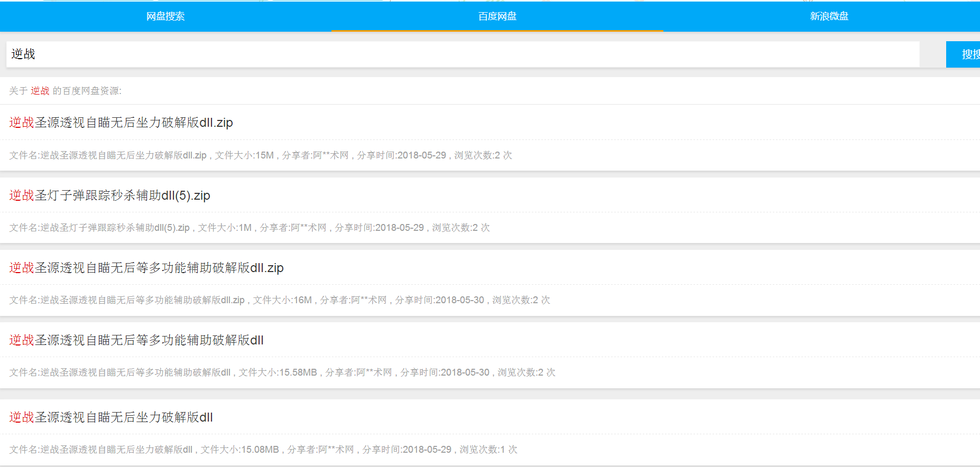Open result 逆战圣源透视自瞄无后等多功能辅助破解版dll title
Screen dimensions: 980x467
136,340
